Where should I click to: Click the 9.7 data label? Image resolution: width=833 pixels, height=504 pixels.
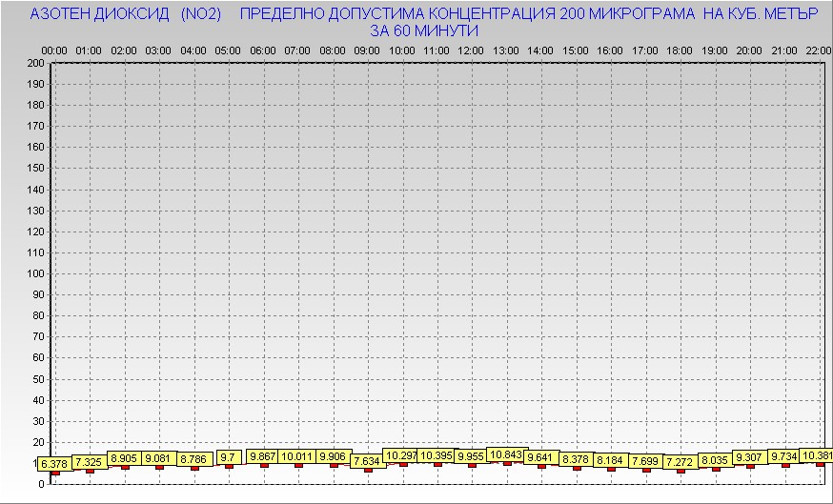pyautogui.click(x=229, y=457)
